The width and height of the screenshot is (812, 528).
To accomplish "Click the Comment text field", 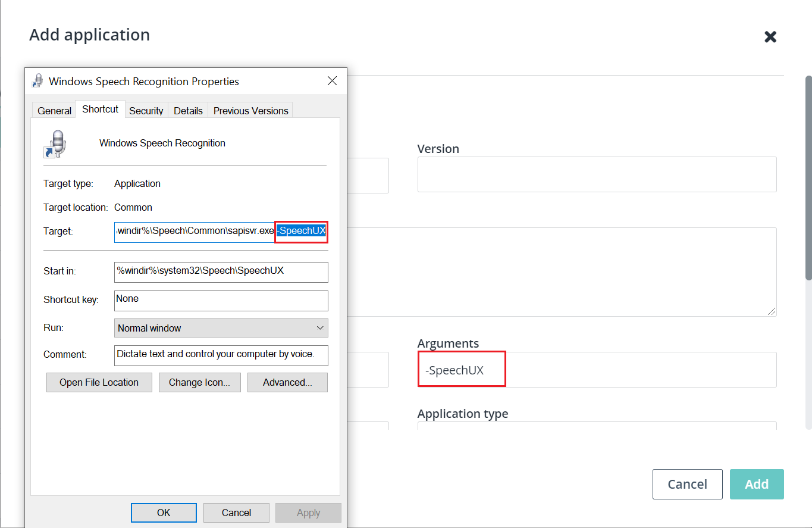I will [221, 355].
